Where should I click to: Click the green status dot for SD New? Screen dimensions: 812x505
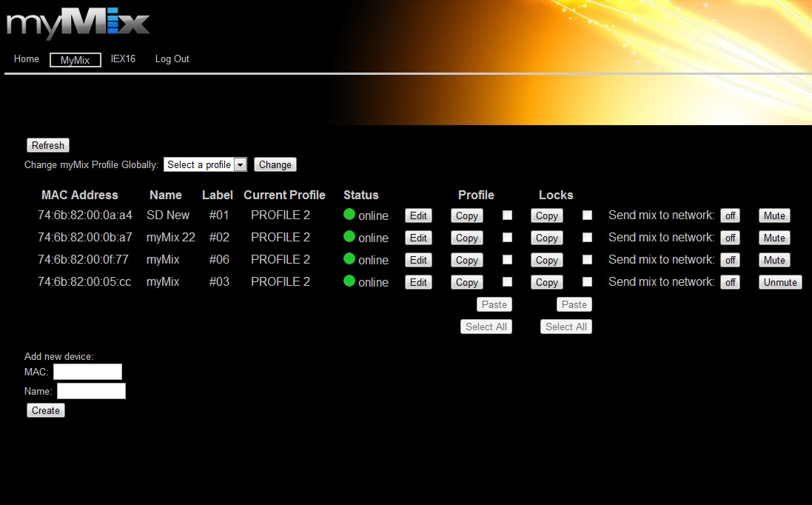coord(349,215)
